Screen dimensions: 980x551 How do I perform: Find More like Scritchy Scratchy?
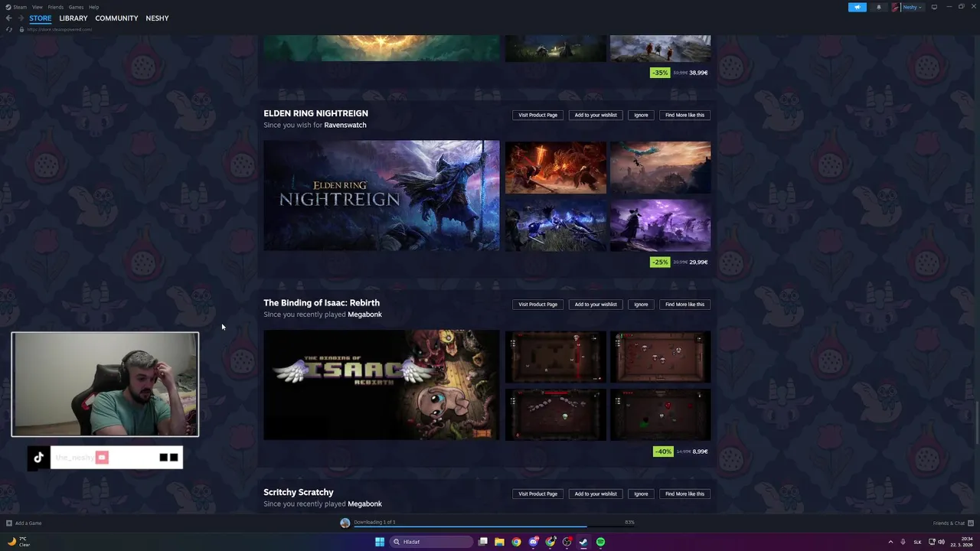tap(684, 494)
